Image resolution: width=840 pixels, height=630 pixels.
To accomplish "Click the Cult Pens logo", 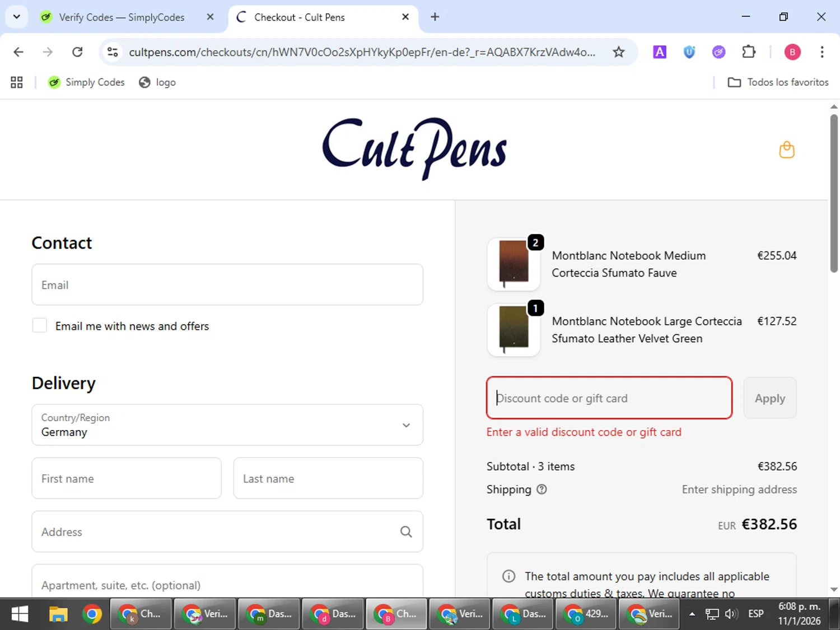I will [414, 149].
